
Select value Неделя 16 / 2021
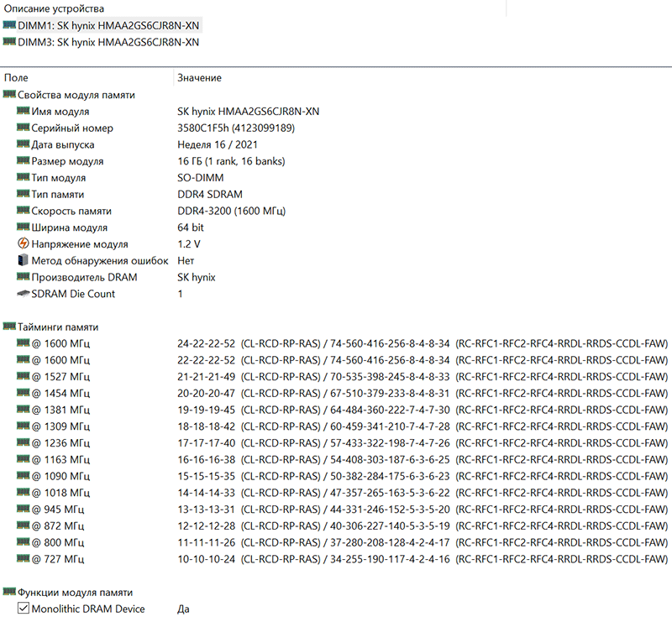[218, 144]
